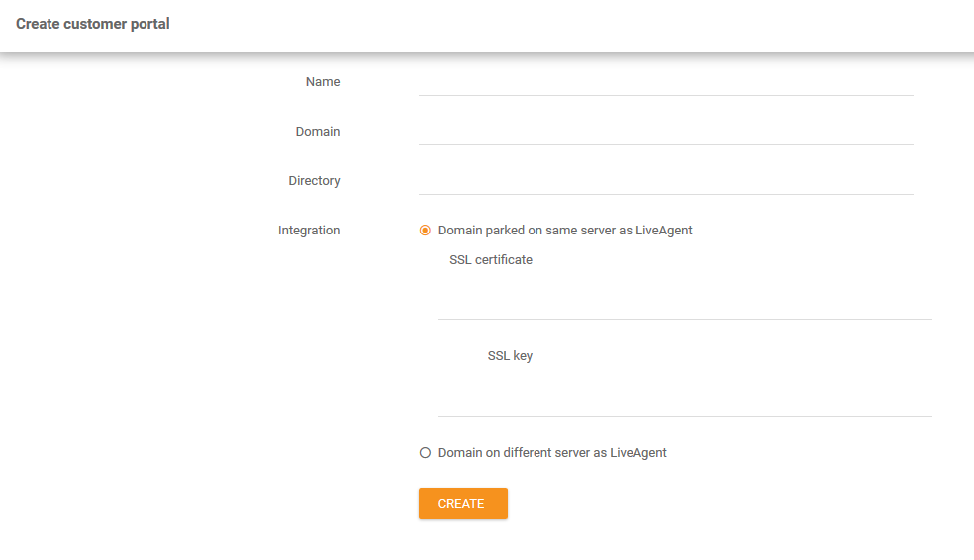Image resolution: width=974 pixels, height=560 pixels.
Task: Click the white header bar beside the title
Action: click(x=559, y=25)
